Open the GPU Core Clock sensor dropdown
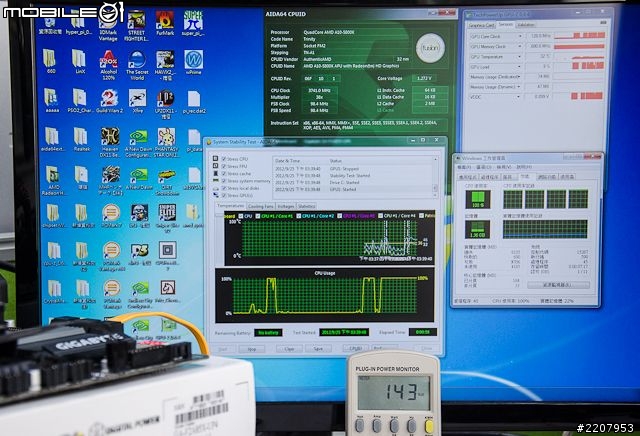640x436 pixels. 520,36
